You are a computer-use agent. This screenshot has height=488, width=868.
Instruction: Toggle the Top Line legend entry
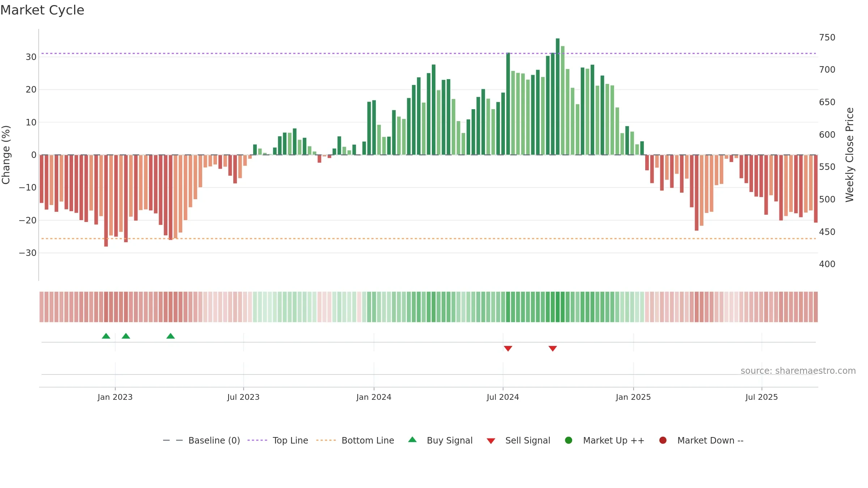click(278, 440)
